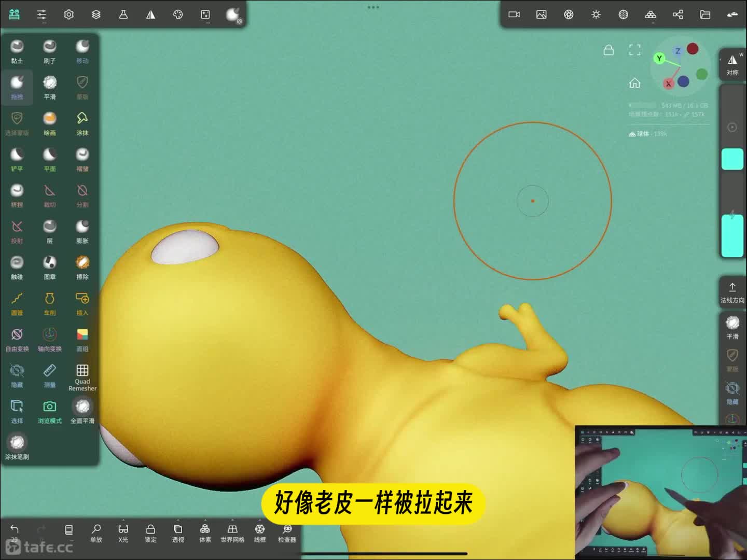Select the 褶皱 crease tool
The image size is (747, 560).
click(82, 159)
